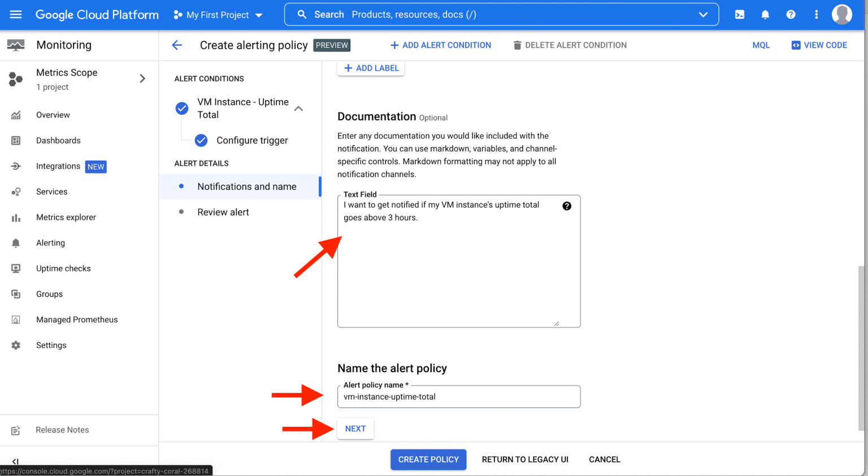Viewport: 868px width, 476px height.
Task: Click ADD LABEL button
Action: (371, 68)
